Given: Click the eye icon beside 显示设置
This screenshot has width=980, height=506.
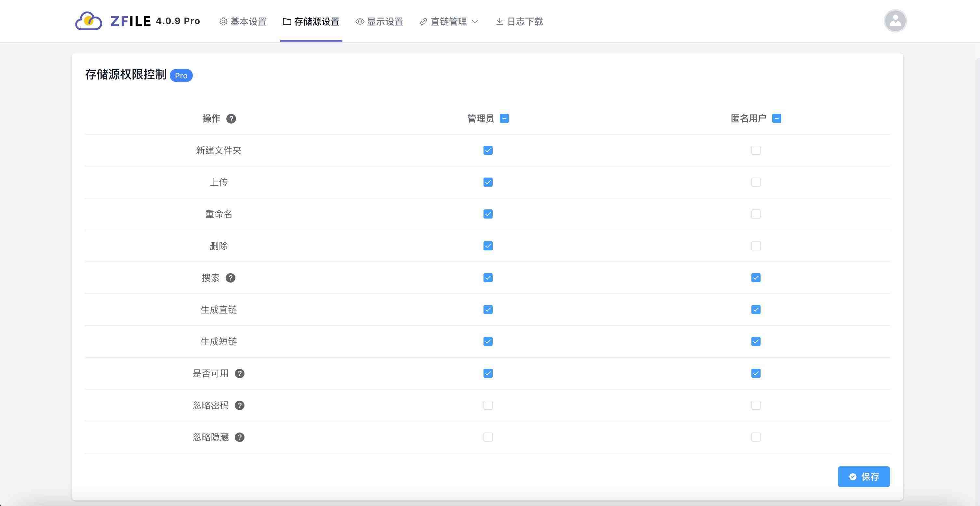Looking at the screenshot, I should [x=359, y=22].
